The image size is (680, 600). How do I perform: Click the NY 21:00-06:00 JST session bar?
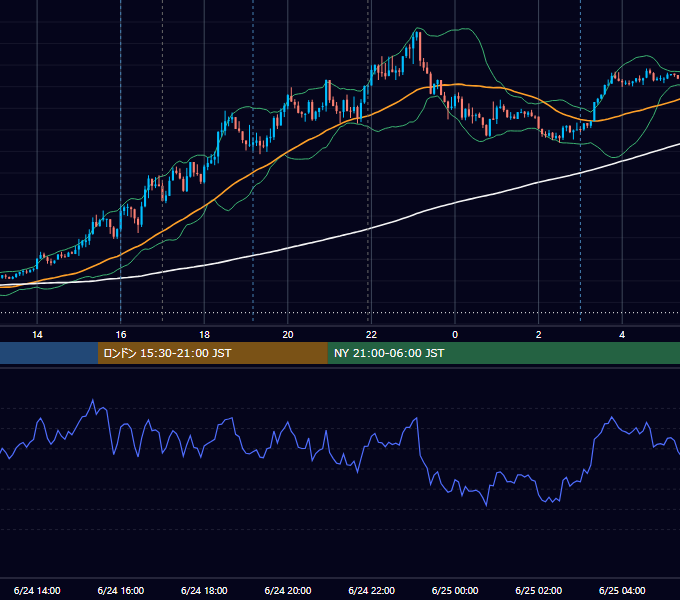click(x=503, y=353)
